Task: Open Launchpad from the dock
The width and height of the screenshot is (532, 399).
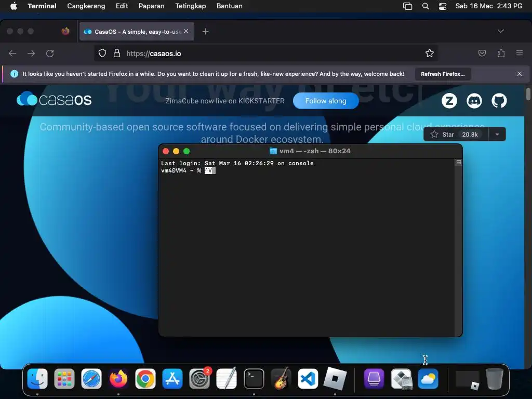Action: 64,379
